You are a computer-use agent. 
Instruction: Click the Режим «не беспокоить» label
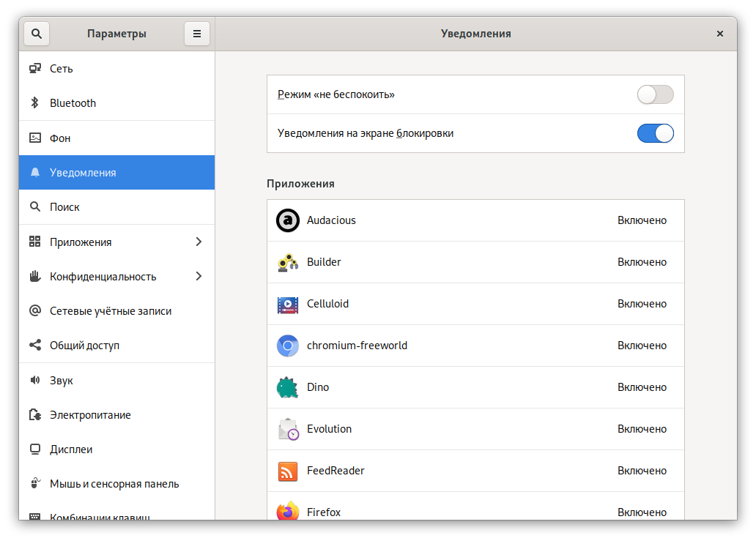(x=336, y=94)
